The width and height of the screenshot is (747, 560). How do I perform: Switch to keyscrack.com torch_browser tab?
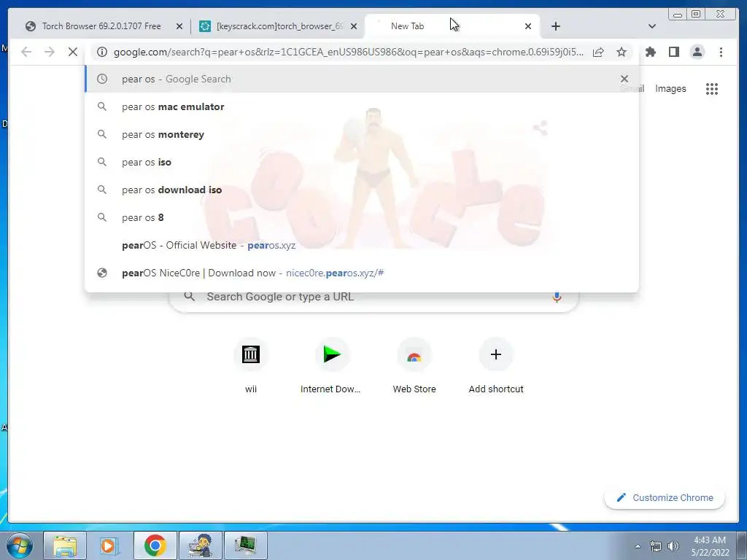coord(279,26)
